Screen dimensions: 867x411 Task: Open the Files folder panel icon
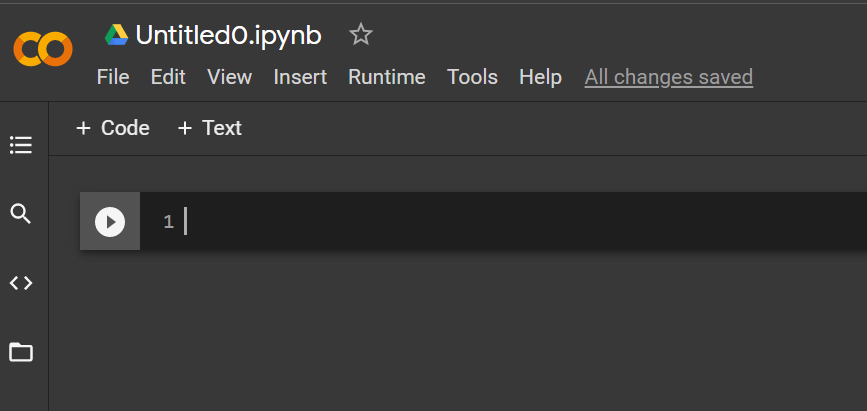[x=21, y=352]
